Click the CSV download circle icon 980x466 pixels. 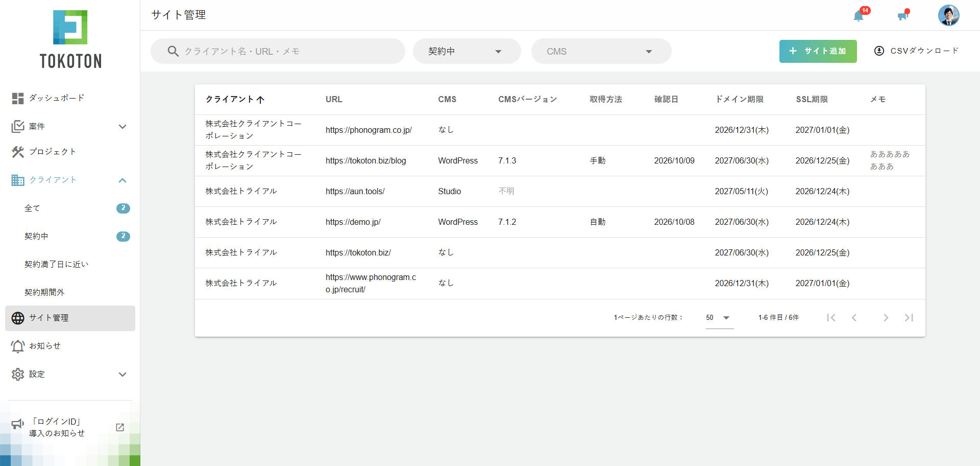point(879,51)
